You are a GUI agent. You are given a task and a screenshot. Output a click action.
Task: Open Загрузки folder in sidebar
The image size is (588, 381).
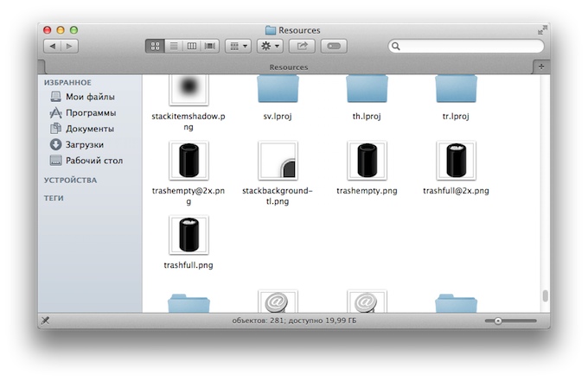point(85,145)
